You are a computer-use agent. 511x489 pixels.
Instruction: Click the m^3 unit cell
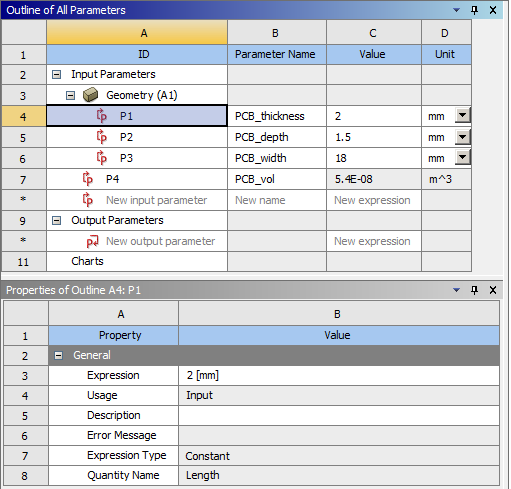(x=446, y=179)
